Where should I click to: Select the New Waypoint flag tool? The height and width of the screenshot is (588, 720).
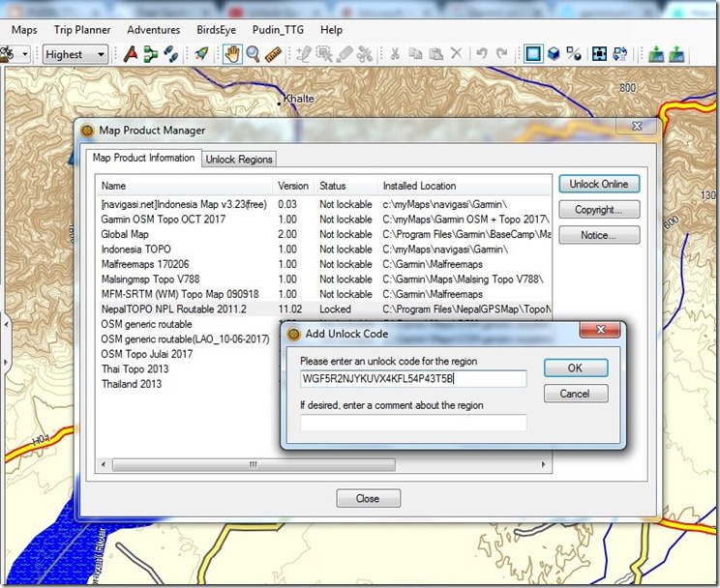[131, 54]
